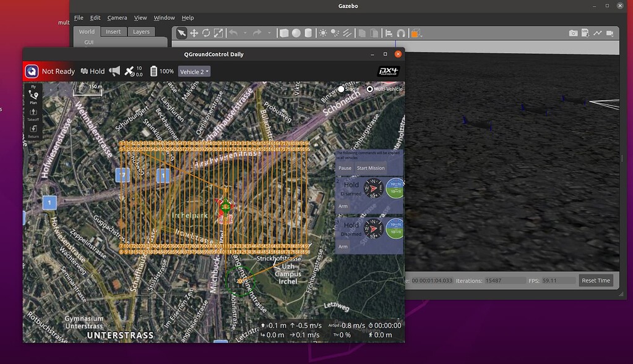
Task: Click the QGroundControl logo icon in the toolbar
Action: [32, 70]
